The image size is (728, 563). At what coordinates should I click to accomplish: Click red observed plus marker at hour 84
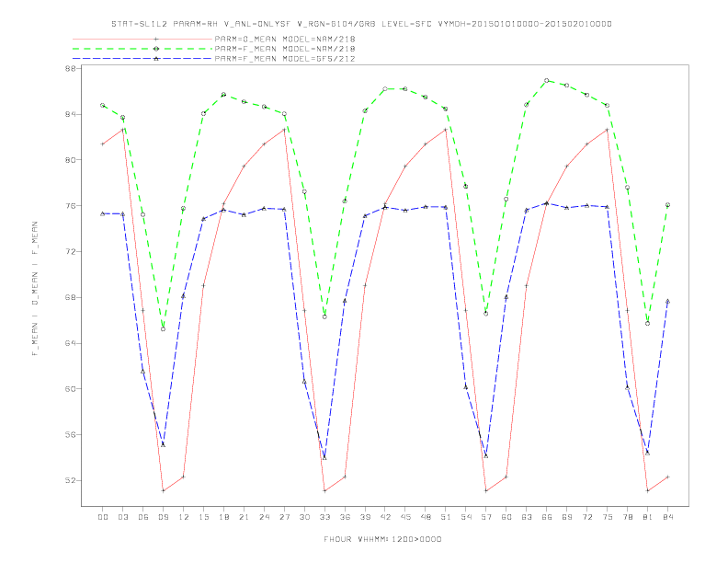pyautogui.click(x=667, y=477)
